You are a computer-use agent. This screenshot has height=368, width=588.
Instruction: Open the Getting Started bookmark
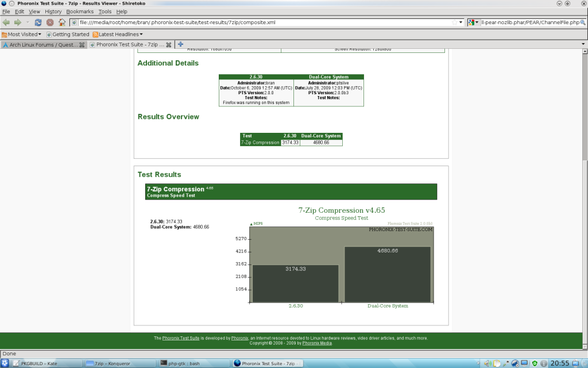pyautogui.click(x=68, y=34)
